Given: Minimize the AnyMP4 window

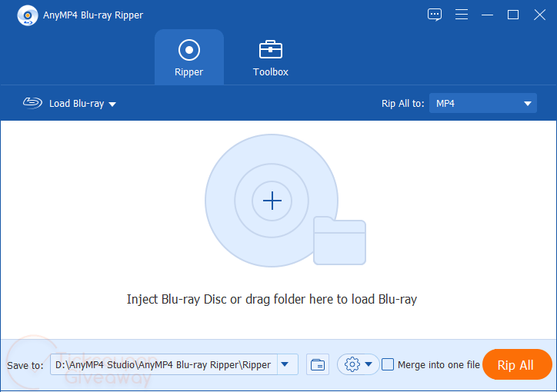Looking at the screenshot, I should (x=487, y=15).
